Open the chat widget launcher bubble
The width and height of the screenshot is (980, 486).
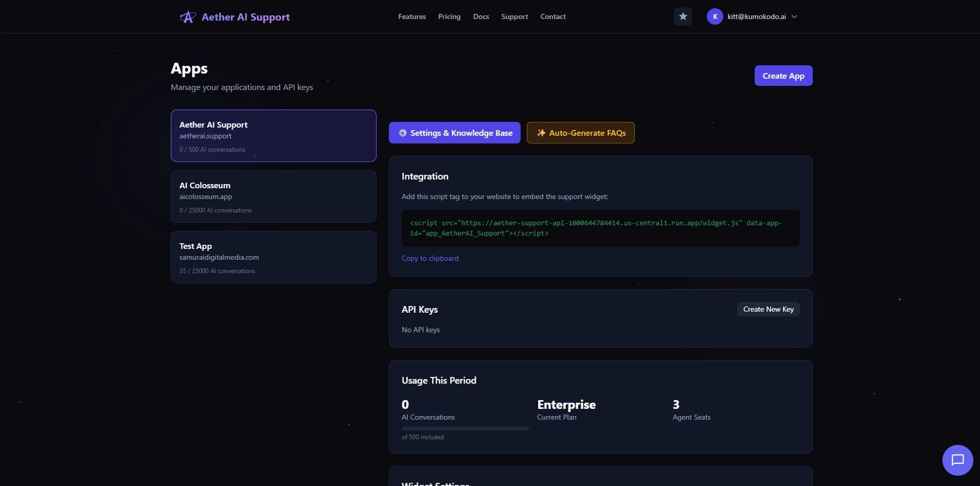[957, 460]
